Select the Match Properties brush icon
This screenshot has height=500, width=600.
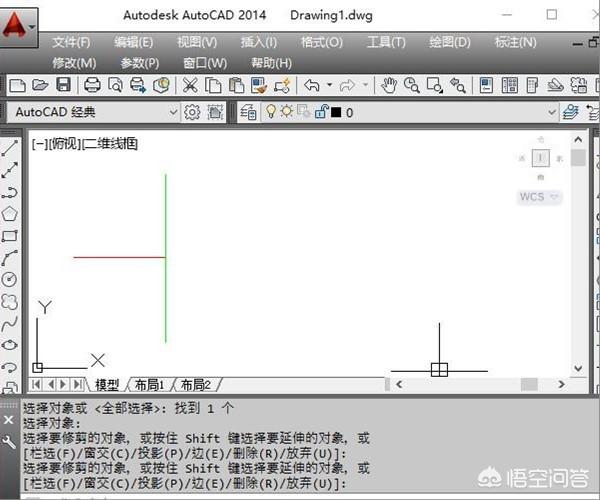tap(259, 85)
